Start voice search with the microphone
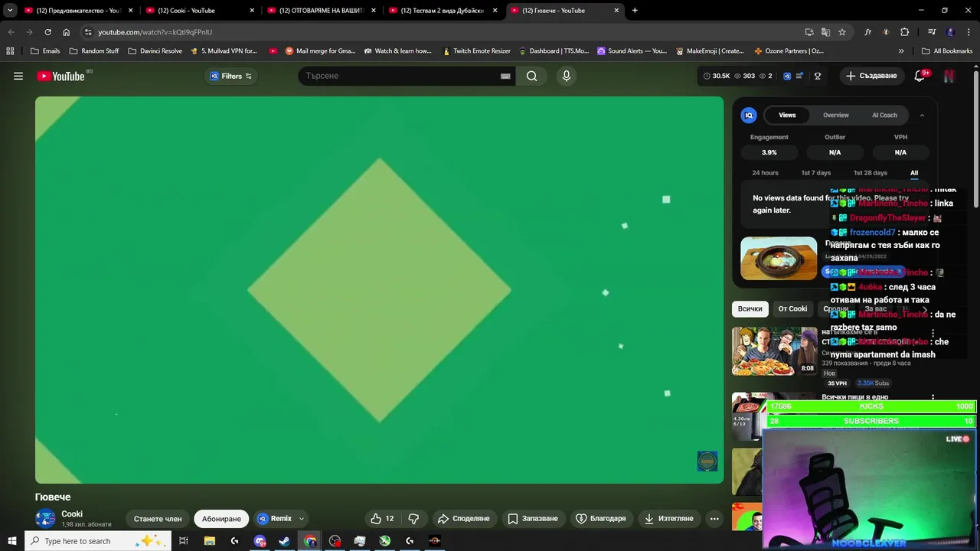Viewport: 980px width, 551px height. click(x=567, y=76)
